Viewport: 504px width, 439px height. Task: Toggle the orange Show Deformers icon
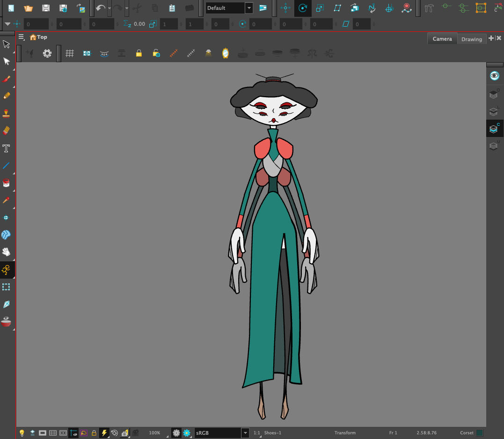tap(174, 53)
